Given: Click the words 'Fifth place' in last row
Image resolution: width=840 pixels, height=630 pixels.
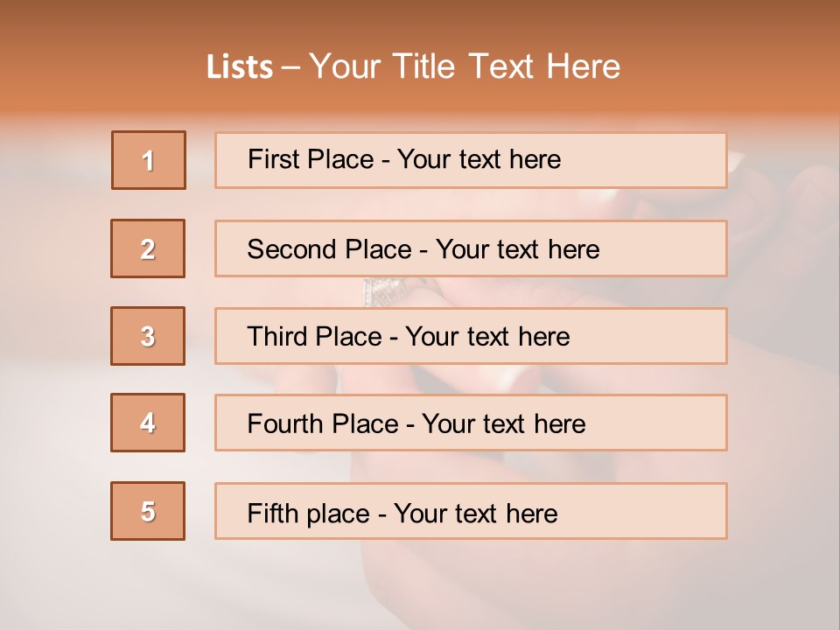Looking at the screenshot, I should point(308,513).
